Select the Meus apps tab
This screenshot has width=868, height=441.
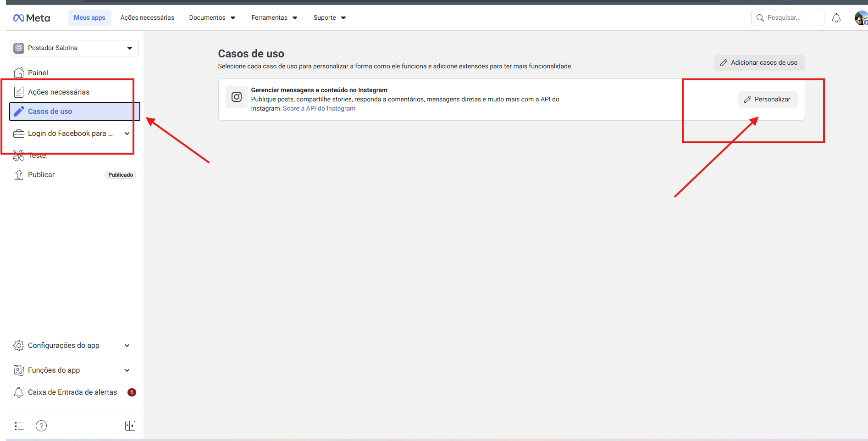pyautogui.click(x=89, y=18)
